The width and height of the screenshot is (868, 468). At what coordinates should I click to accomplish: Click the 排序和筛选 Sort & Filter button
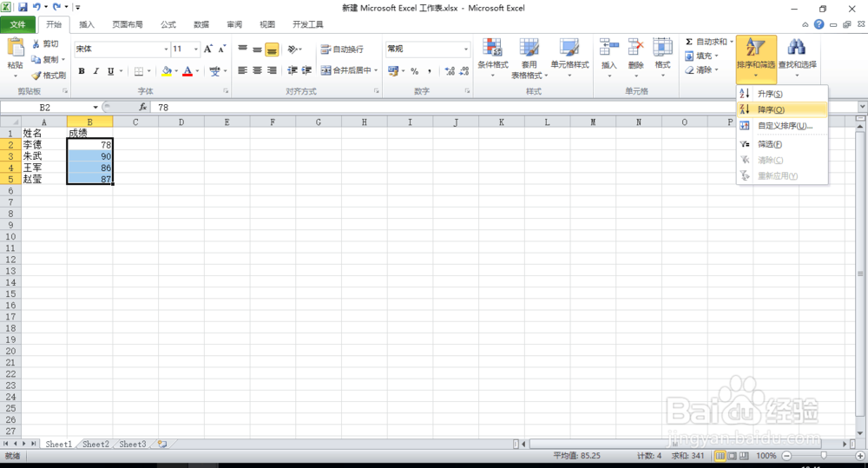tap(756, 59)
